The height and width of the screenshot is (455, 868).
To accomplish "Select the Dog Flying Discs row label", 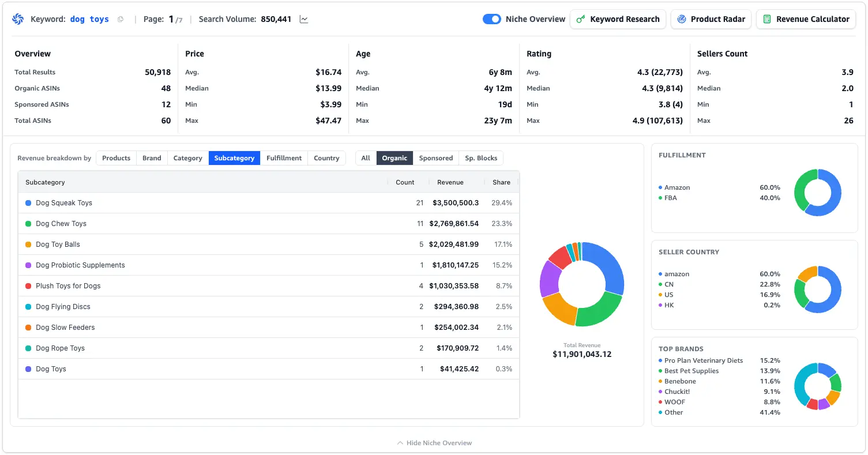I will coord(63,307).
